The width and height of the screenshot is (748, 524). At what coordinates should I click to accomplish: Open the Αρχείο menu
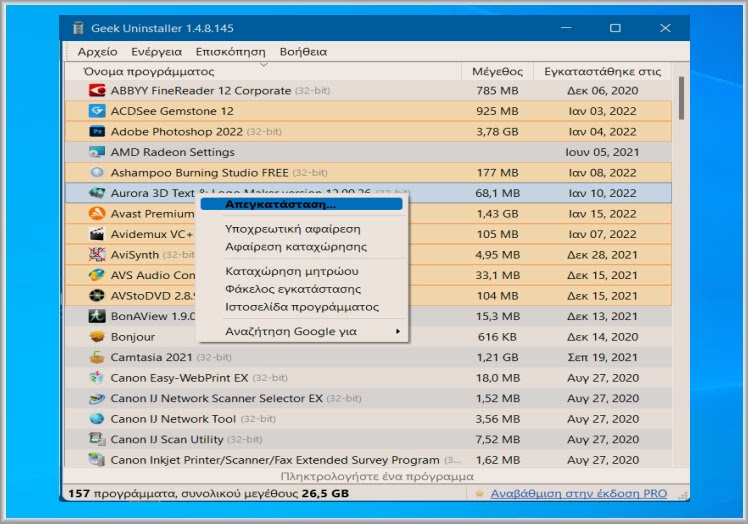click(x=97, y=52)
